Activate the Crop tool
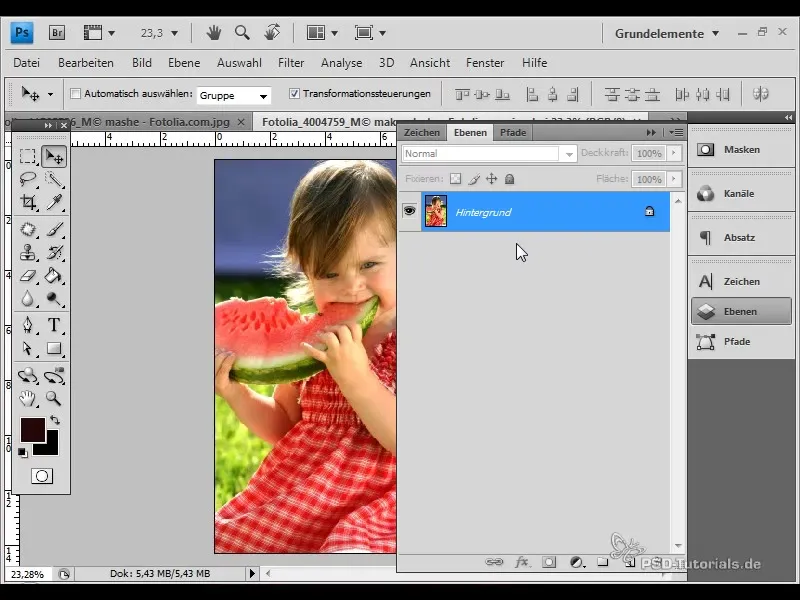 point(28,202)
